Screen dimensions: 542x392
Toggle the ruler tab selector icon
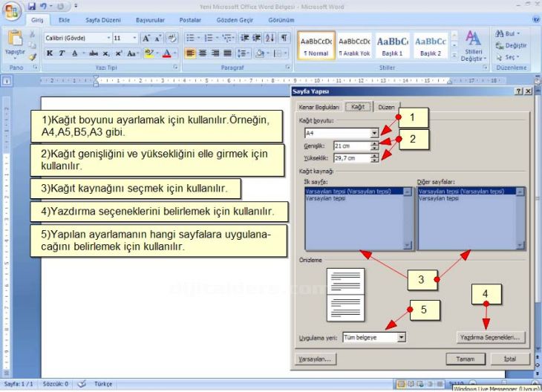(x=7, y=81)
